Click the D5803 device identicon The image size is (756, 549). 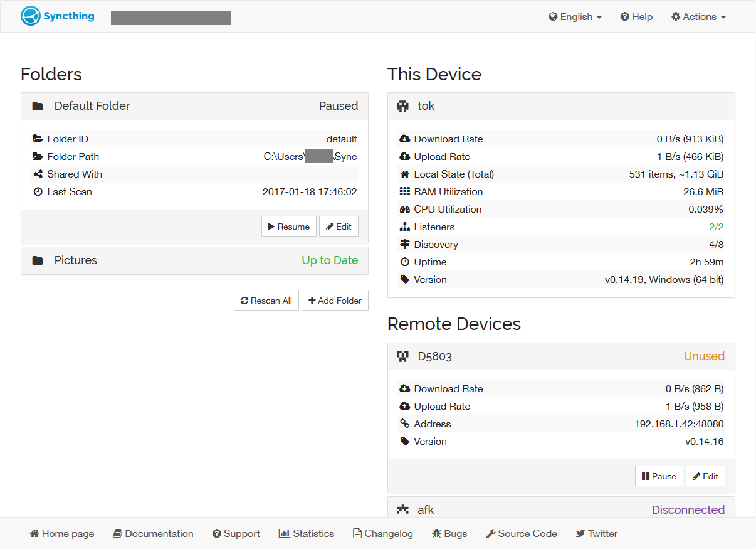(403, 356)
